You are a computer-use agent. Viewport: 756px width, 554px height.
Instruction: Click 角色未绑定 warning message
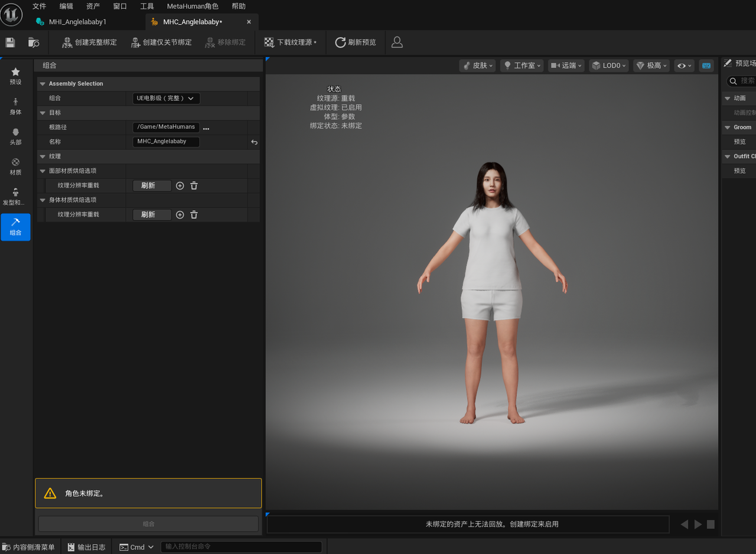click(148, 493)
